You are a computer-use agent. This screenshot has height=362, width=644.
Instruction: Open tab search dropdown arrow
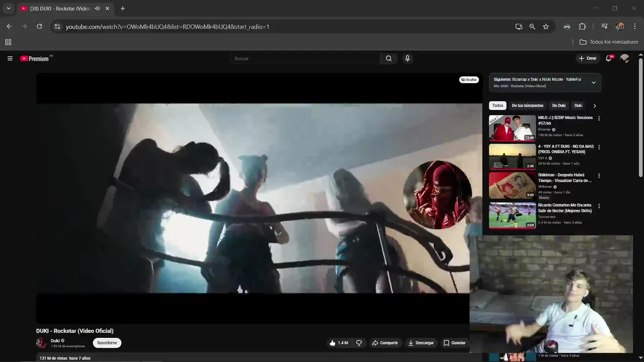coord(8,9)
